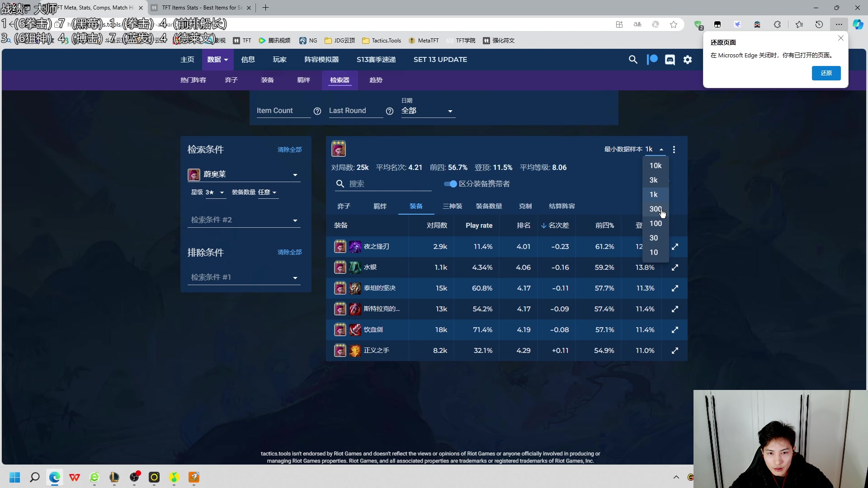This screenshot has height=488, width=868.
Task: Click expand icon for 夜之锋刃 details
Action: [675, 246]
